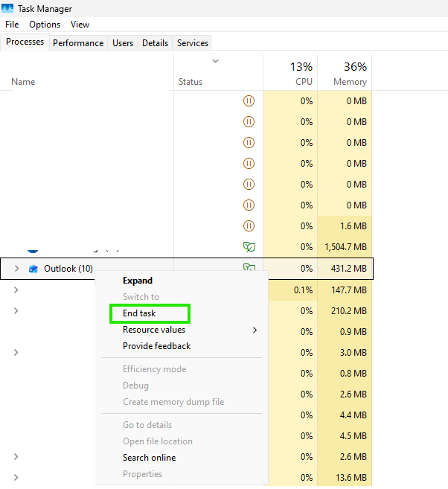The height and width of the screenshot is (489, 448).
Task: Click the 210.2 MB memory value
Action: [x=348, y=311]
